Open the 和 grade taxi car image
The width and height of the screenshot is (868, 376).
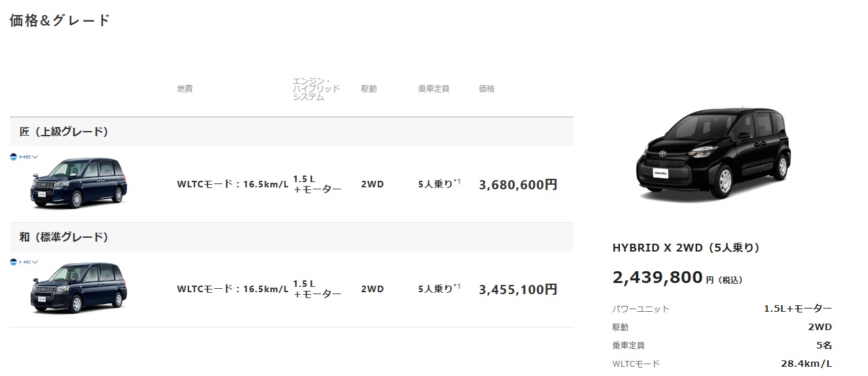click(x=79, y=288)
